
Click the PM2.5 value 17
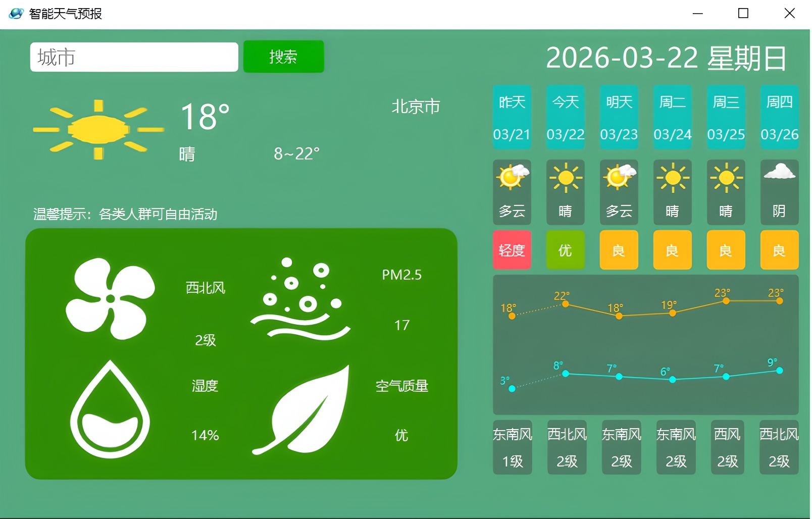tap(402, 325)
